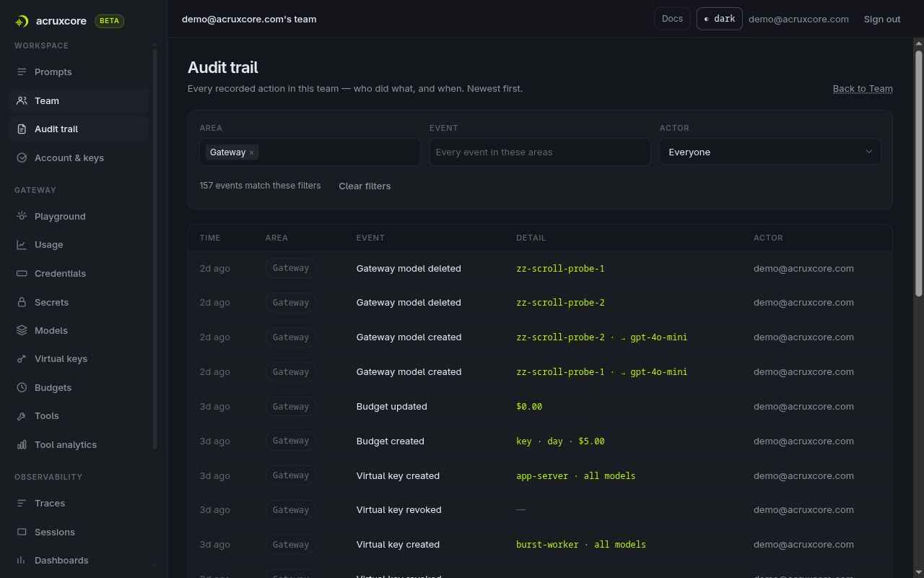Screen dimensions: 924x578
Task: Click the BETA badge
Action: click(x=110, y=21)
